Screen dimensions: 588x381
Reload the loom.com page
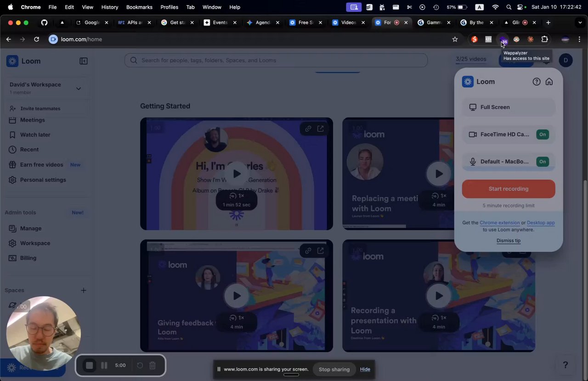[36, 39]
